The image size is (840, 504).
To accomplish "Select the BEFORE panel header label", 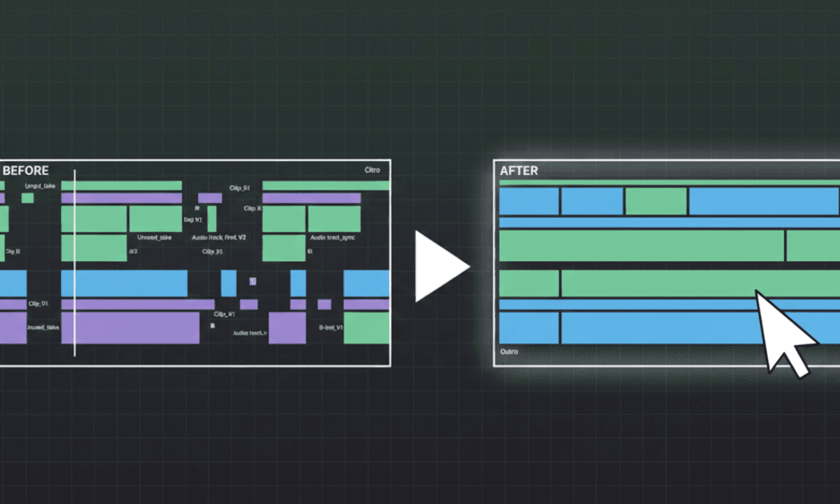I will point(24,170).
